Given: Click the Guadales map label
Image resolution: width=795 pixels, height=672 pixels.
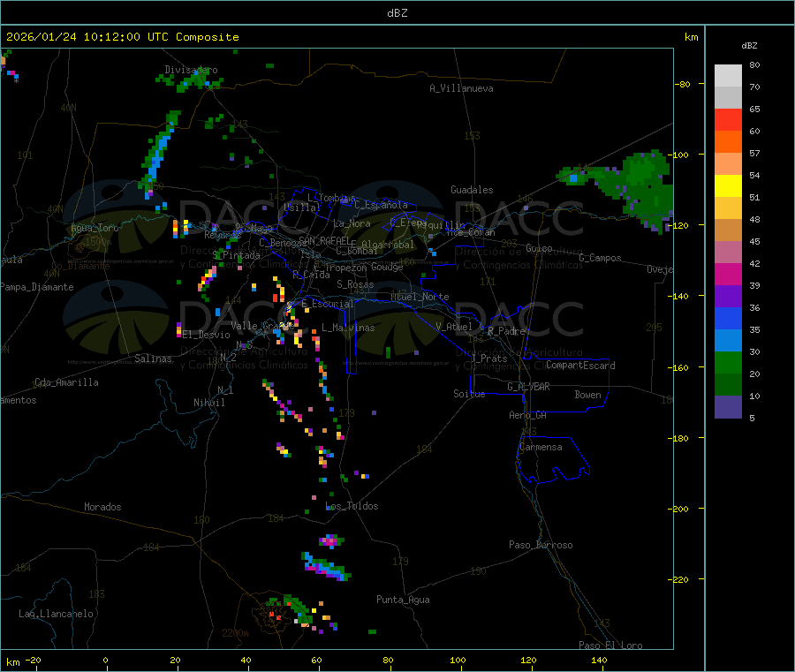Looking at the screenshot, I should 472,190.
